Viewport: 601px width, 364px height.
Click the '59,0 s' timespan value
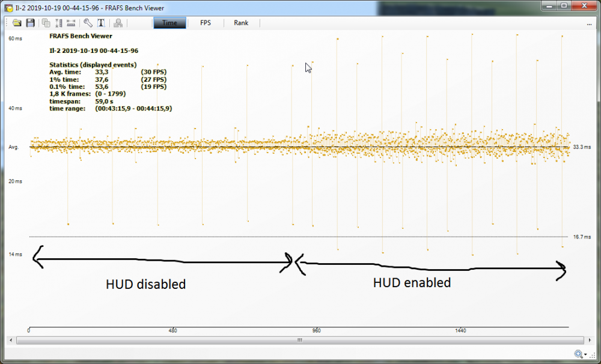pos(104,102)
